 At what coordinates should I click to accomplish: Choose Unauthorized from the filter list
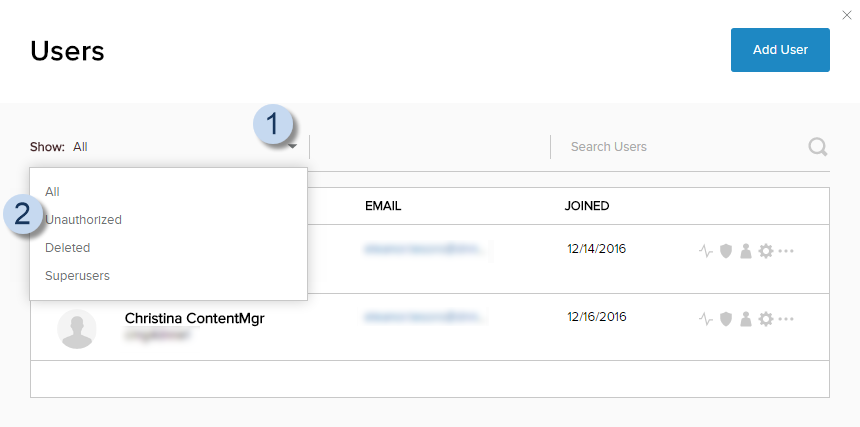point(84,219)
